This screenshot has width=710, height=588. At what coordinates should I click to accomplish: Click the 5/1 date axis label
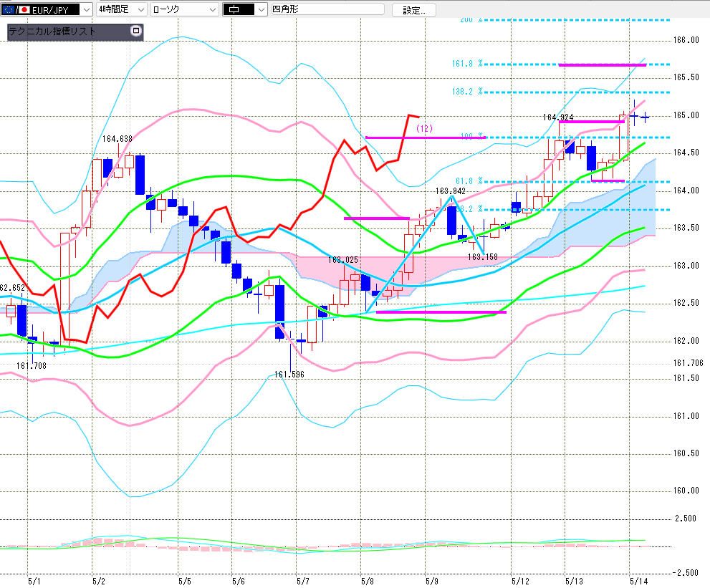coord(34,582)
